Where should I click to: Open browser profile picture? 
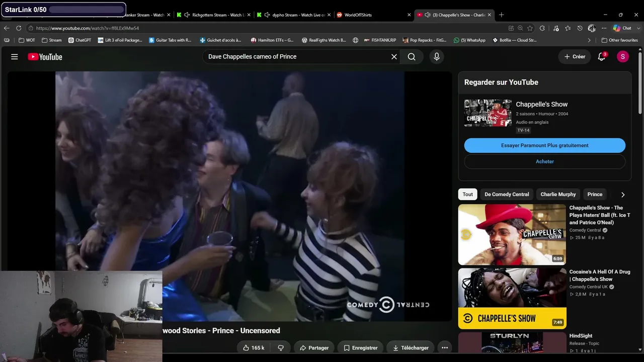pos(592,28)
